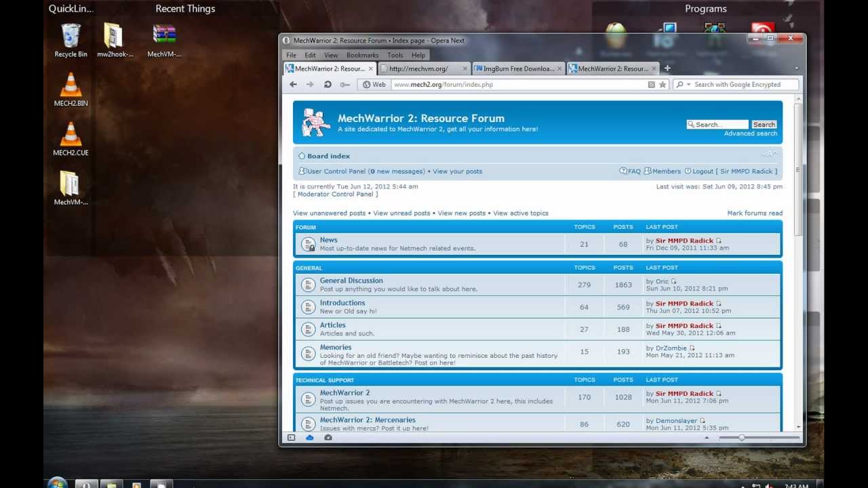868x488 pixels.
Task: Select MechVM folder below MECH2.CUE
Action: 71,188
